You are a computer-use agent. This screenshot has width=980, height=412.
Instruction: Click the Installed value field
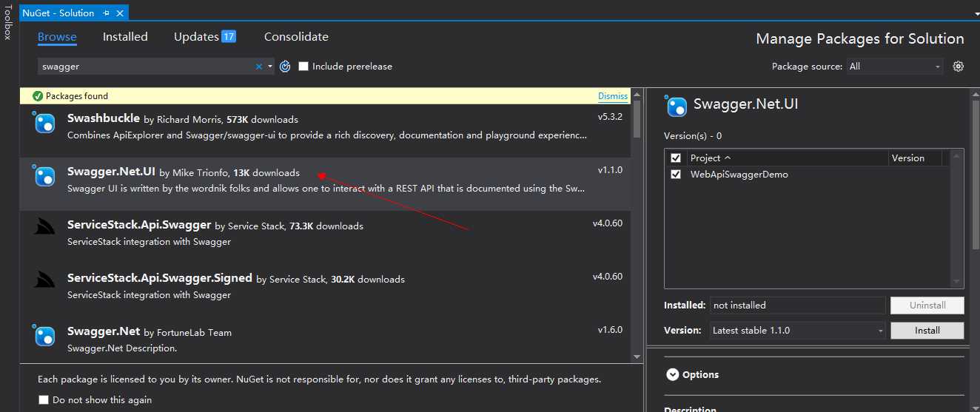tap(798, 305)
